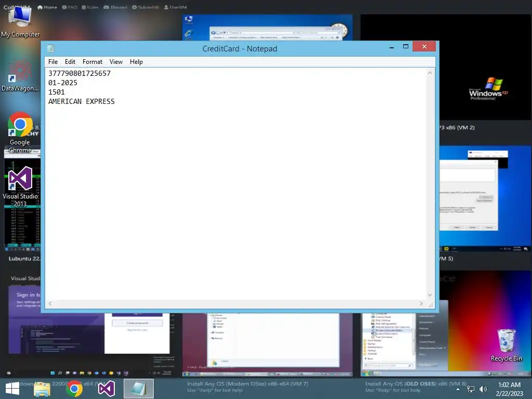Open Visual Studio from the taskbar
532x399 pixels.
pos(106,389)
